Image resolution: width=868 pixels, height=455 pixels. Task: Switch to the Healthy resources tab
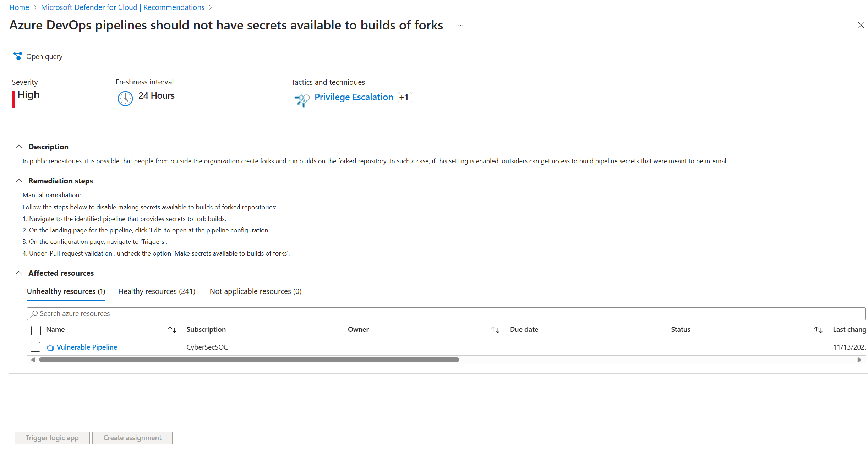(x=157, y=291)
